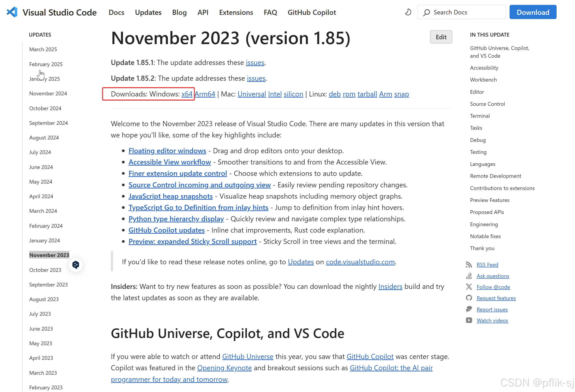Click the Stack Overflow Ask questions icon
Viewport: 575px width, 392px height.
pyautogui.click(x=469, y=276)
